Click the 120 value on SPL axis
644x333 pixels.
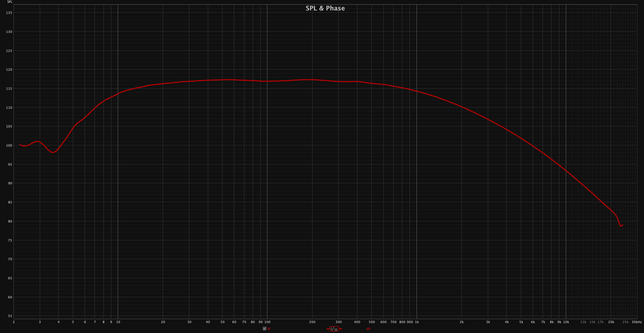pos(9,70)
